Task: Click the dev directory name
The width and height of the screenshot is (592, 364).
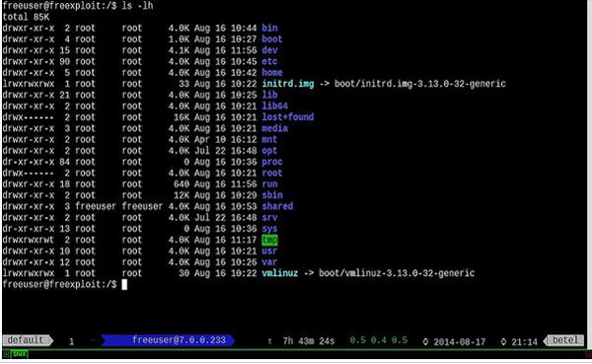Action: click(269, 50)
